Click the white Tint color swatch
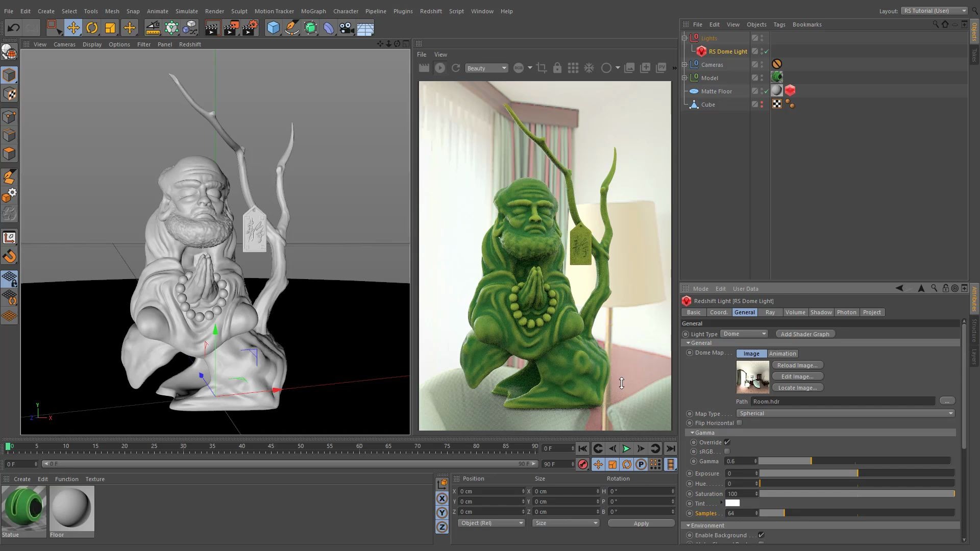980x551 pixels. pos(732,503)
